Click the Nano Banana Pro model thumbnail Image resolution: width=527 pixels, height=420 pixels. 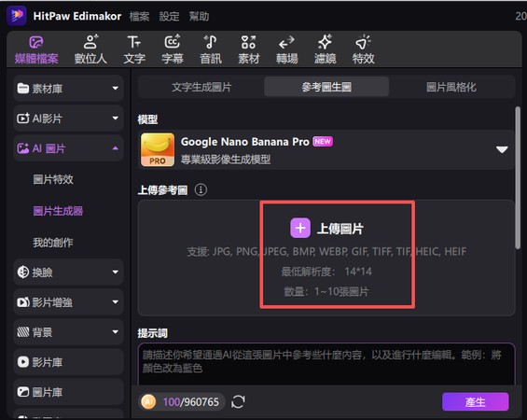click(x=158, y=149)
